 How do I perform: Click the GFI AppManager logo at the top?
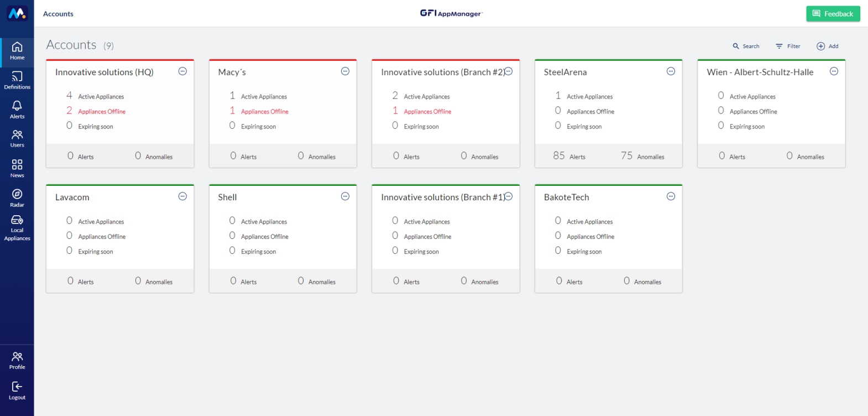coord(452,14)
